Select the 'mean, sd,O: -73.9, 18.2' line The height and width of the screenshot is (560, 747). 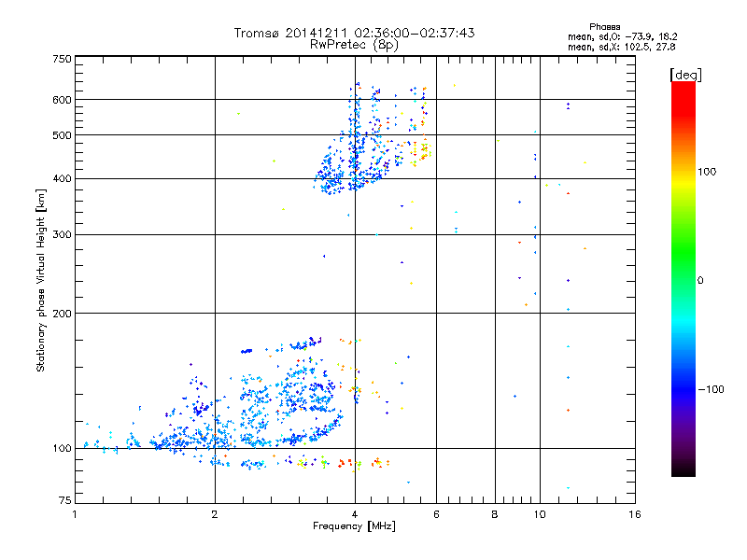click(622, 36)
